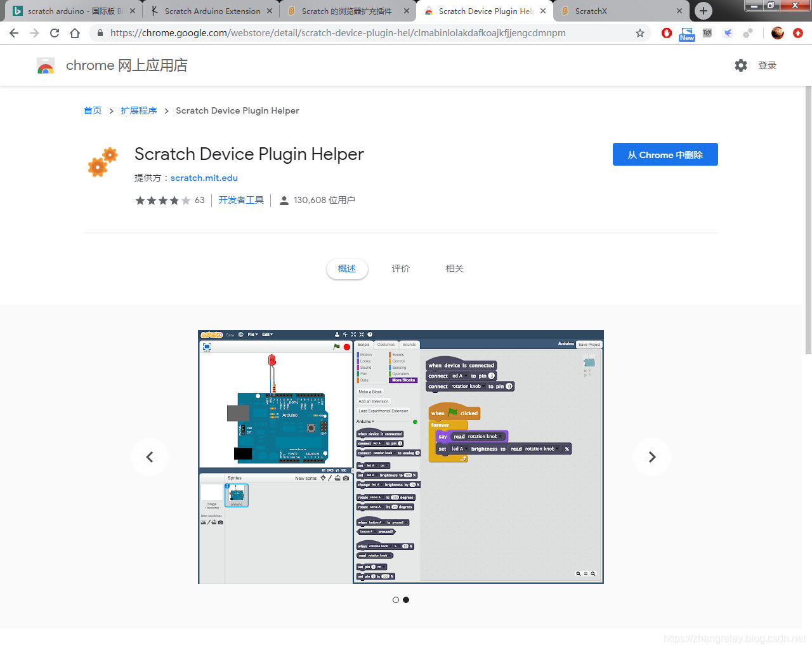Click the star rating with 63 reviews
Viewport: 812px width, 650px height.
point(169,200)
